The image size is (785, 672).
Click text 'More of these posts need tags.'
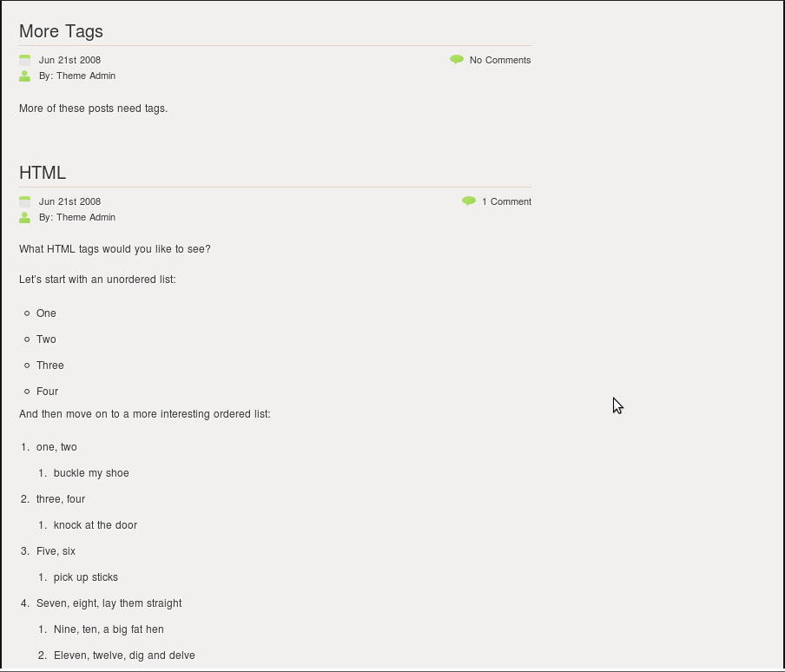click(x=93, y=109)
